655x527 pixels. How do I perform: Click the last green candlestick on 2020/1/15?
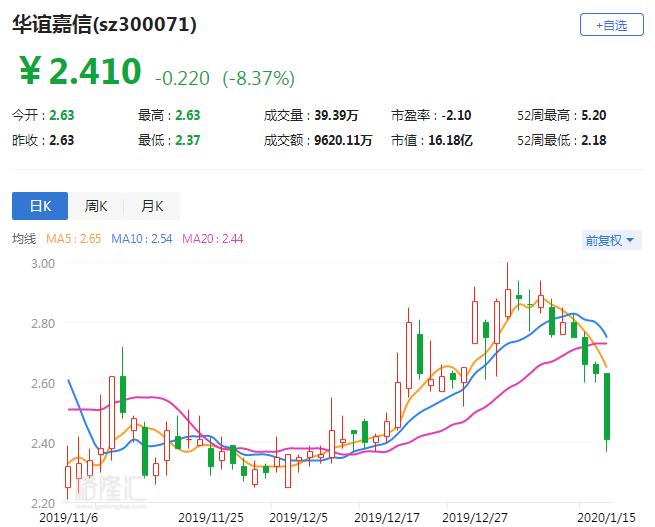(x=607, y=406)
